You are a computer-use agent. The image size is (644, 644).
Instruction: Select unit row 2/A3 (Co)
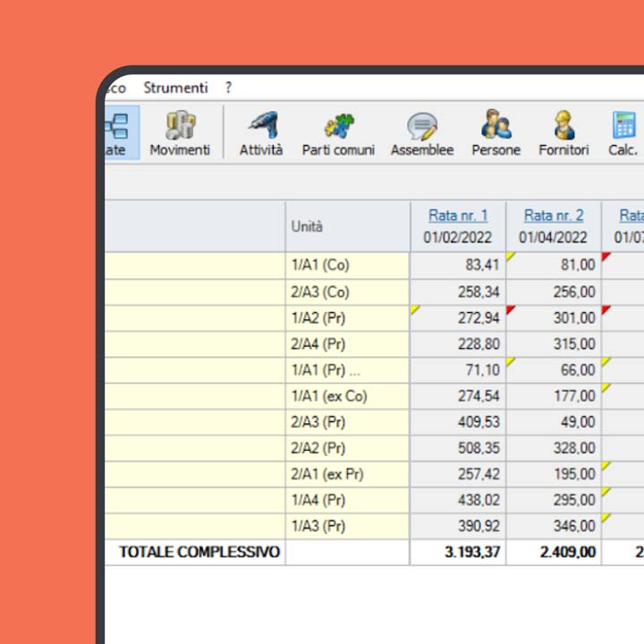click(x=347, y=292)
